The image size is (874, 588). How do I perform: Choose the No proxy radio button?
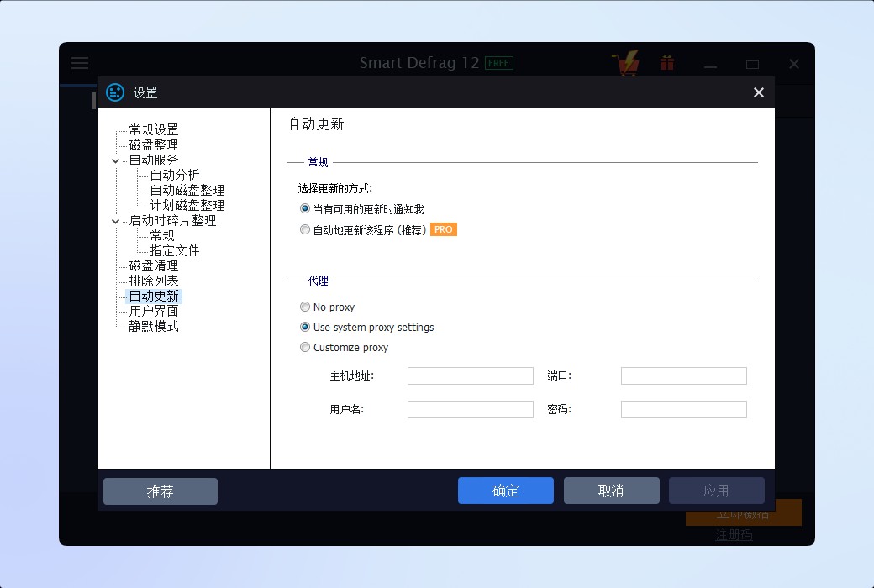(305, 307)
